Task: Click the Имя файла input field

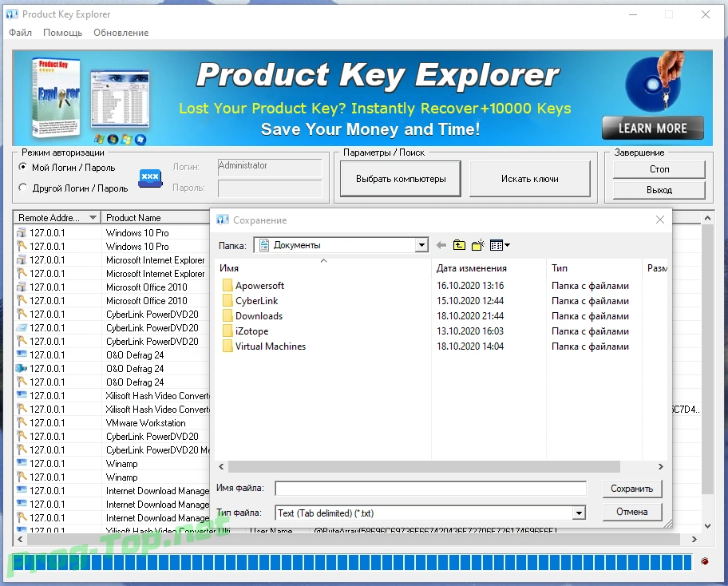Action: pos(430,489)
